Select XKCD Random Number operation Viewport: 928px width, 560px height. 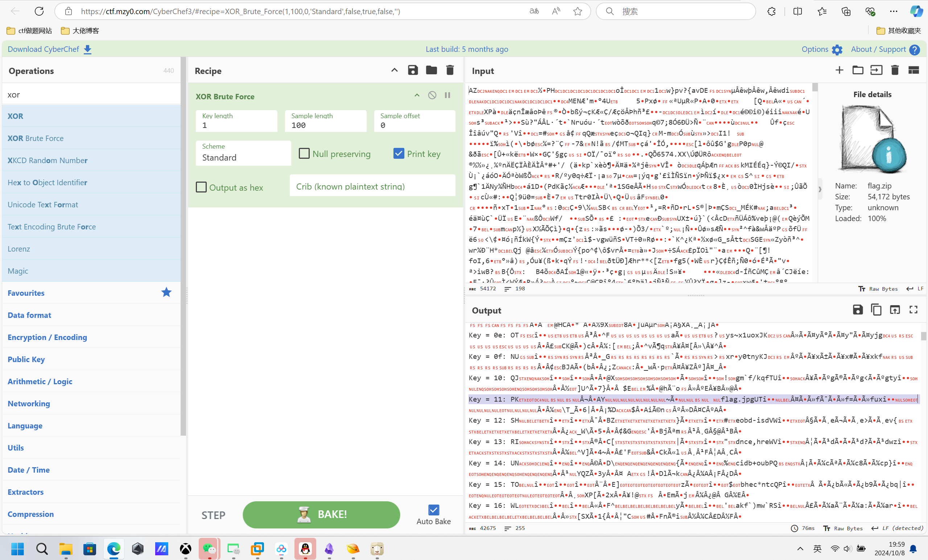point(91,160)
